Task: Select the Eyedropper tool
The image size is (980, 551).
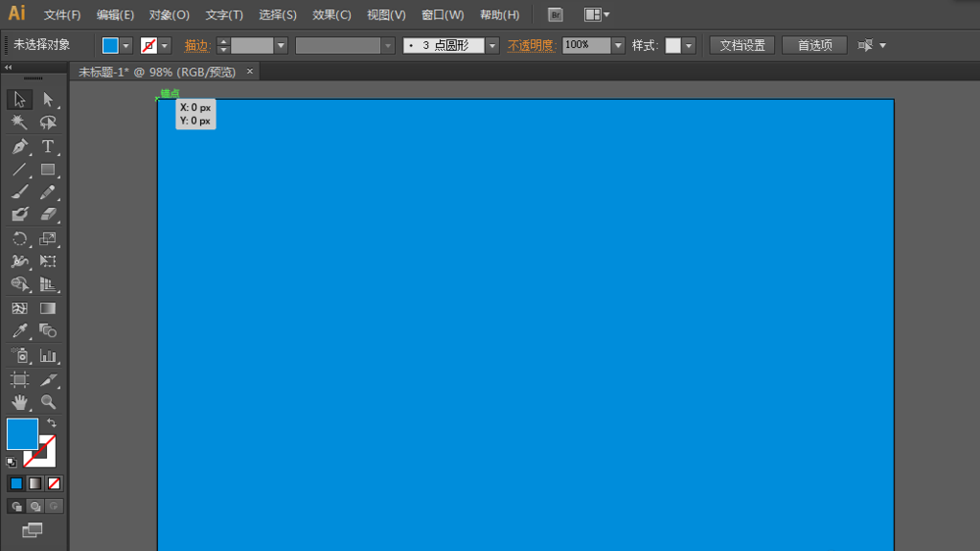Action: click(20, 330)
